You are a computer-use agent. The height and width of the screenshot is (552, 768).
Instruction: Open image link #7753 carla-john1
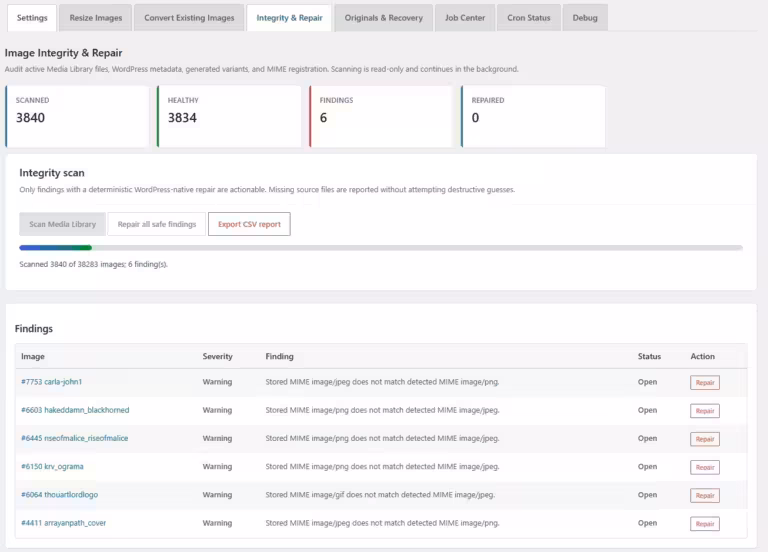tap(51, 382)
